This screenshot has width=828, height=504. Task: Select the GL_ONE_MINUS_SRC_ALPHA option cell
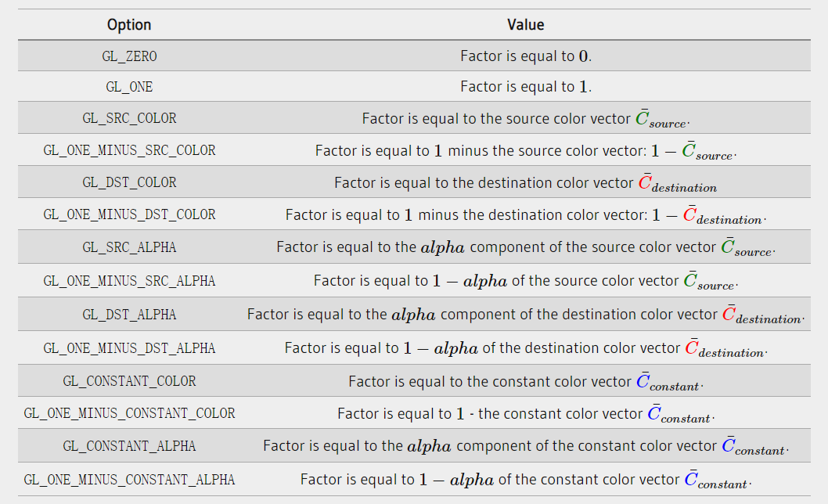129,280
